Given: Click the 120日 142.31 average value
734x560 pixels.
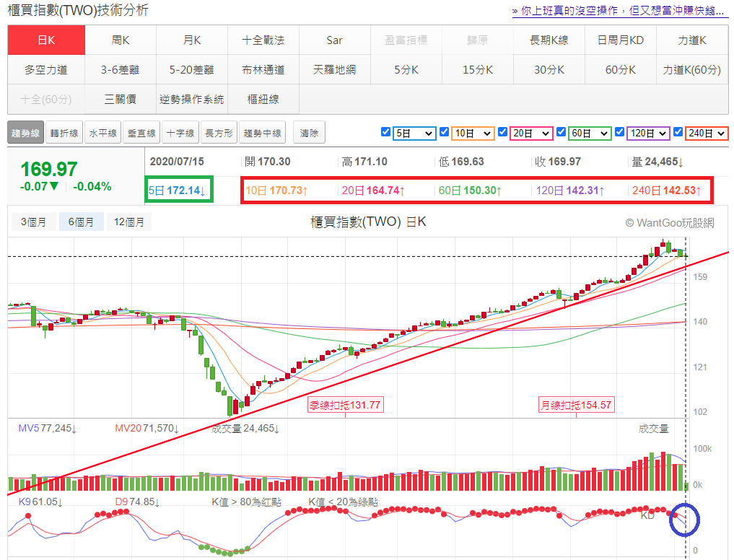Looking at the screenshot, I should (x=570, y=191).
